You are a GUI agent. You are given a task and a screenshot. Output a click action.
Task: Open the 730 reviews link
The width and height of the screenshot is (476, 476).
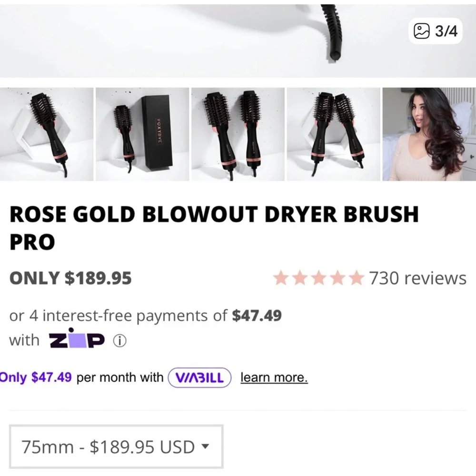tap(418, 278)
